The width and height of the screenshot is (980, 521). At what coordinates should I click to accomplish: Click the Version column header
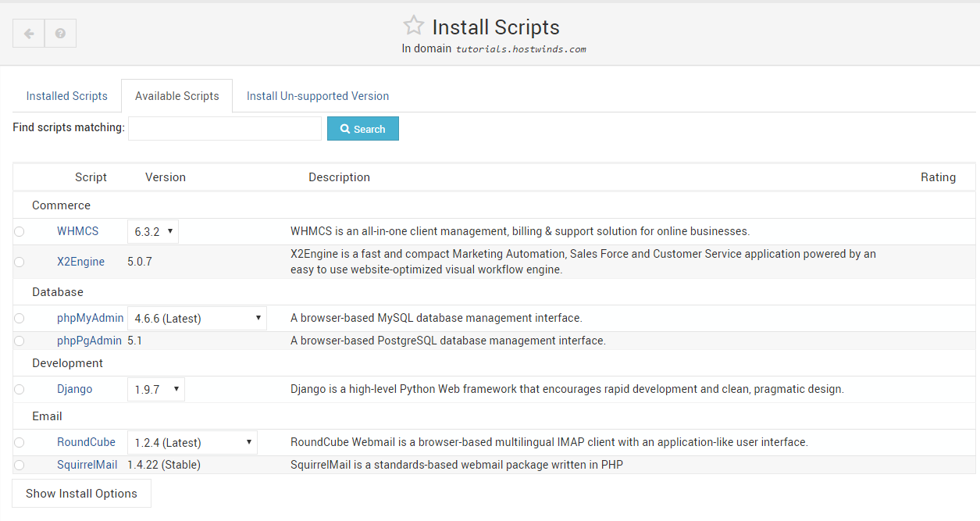(166, 177)
